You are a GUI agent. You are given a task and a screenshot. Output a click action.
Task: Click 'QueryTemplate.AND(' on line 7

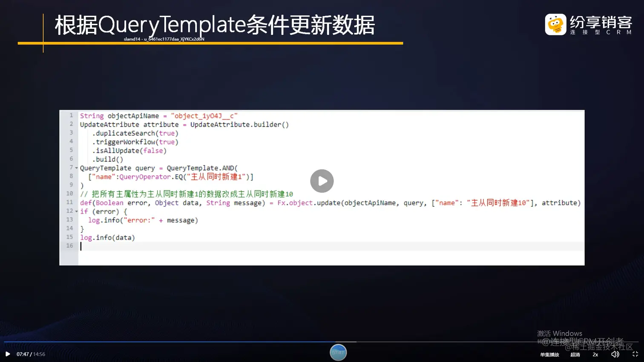(202, 168)
